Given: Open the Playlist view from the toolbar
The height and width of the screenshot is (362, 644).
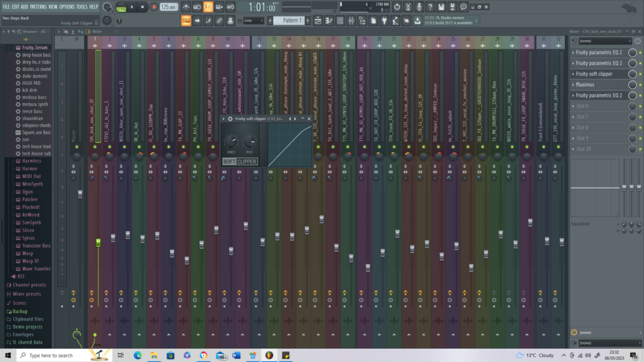Looking at the screenshot, I should pos(318,21).
